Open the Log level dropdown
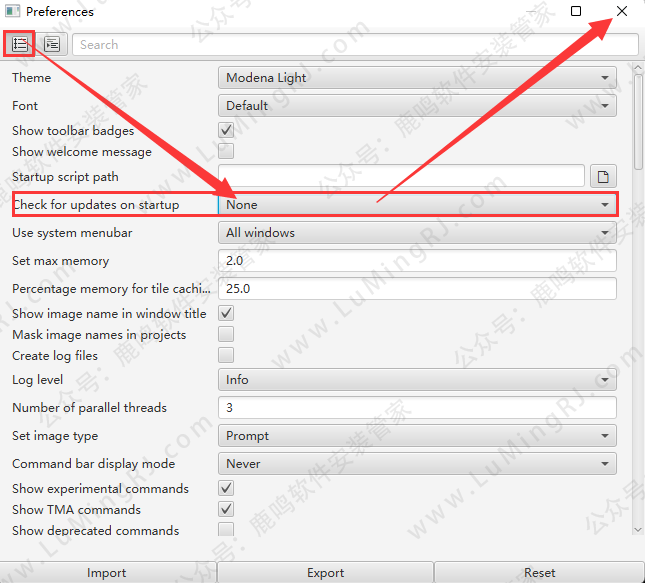This screenshot has height=583, width=645. 417,380
